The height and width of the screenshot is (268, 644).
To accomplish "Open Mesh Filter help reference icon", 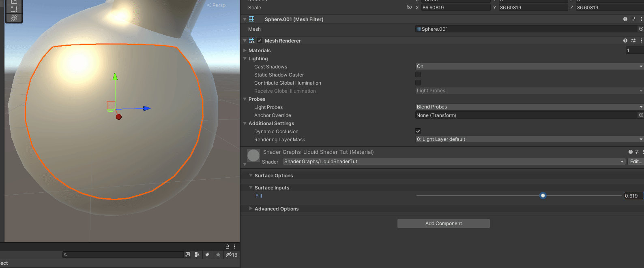I will [625, 19].
